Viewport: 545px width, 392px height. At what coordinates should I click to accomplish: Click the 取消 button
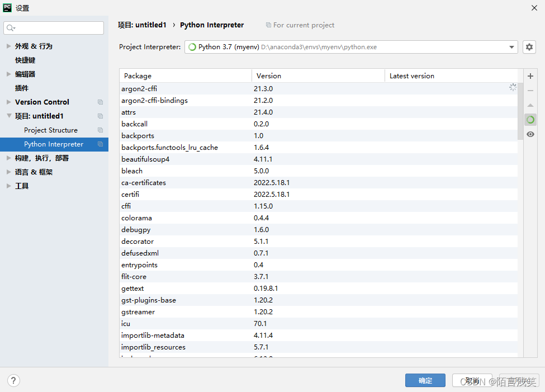pyautogui.click(x=472, y=380)
